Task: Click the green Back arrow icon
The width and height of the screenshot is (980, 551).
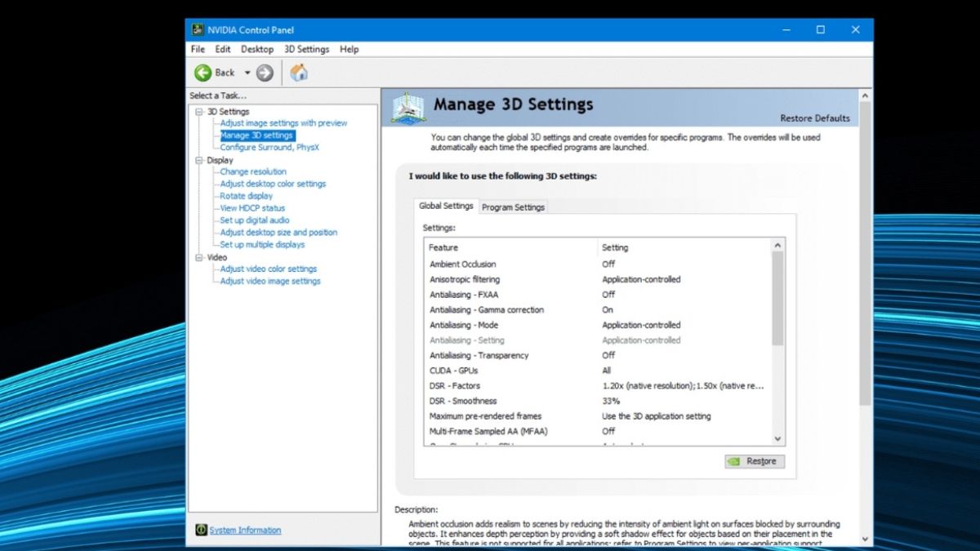Action: click(203, 73)
